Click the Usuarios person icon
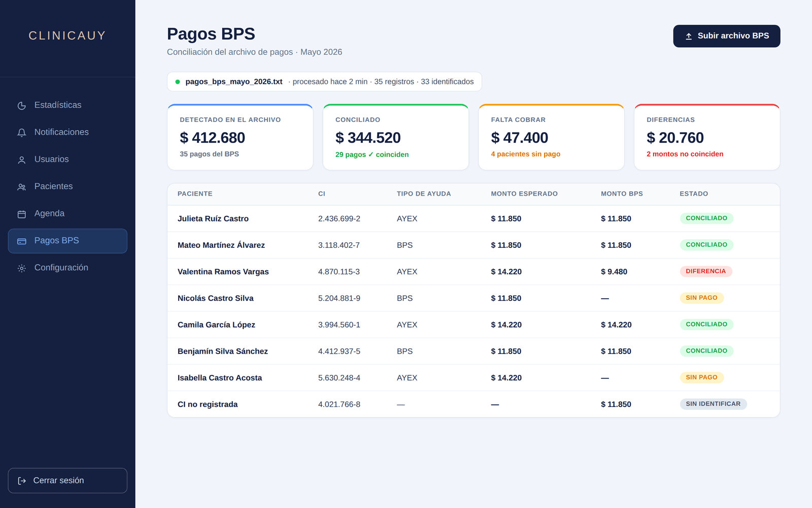812x508 pixels. [x=22, y=160]
